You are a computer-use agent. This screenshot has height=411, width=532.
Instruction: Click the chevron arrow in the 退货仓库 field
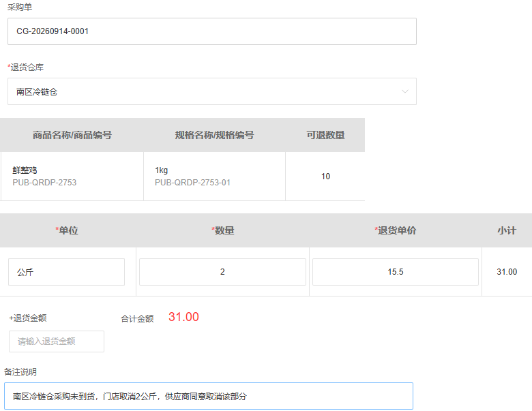404,91
